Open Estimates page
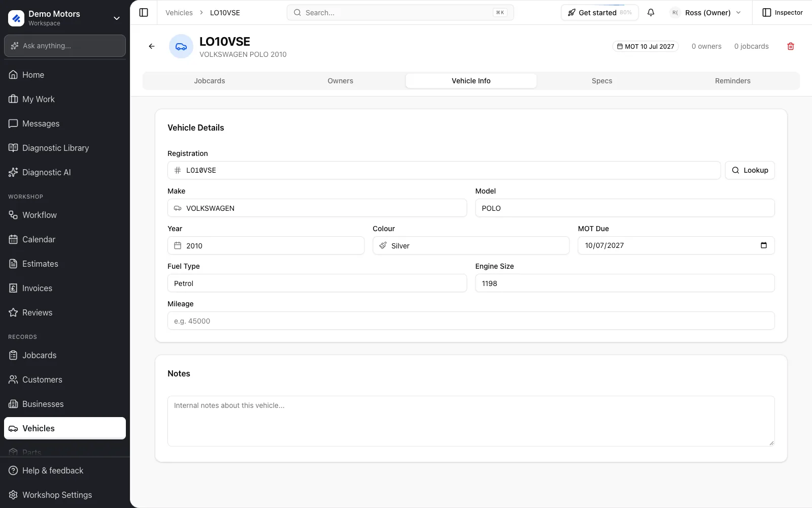 pyautogui.click(x=65, y=264)
